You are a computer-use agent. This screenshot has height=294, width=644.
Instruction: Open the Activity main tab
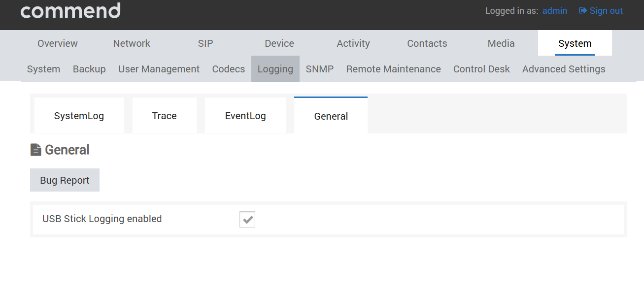(353, 43)
